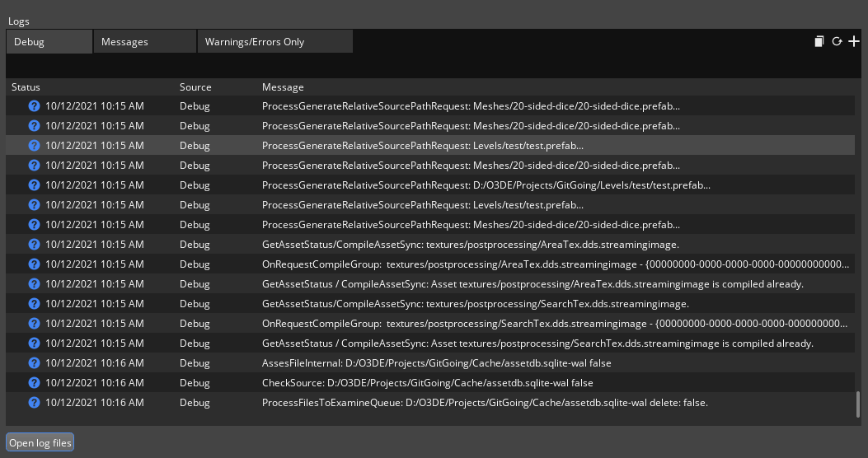
Task: Click the refresh logs icon
Action: [x=837, y=42]
